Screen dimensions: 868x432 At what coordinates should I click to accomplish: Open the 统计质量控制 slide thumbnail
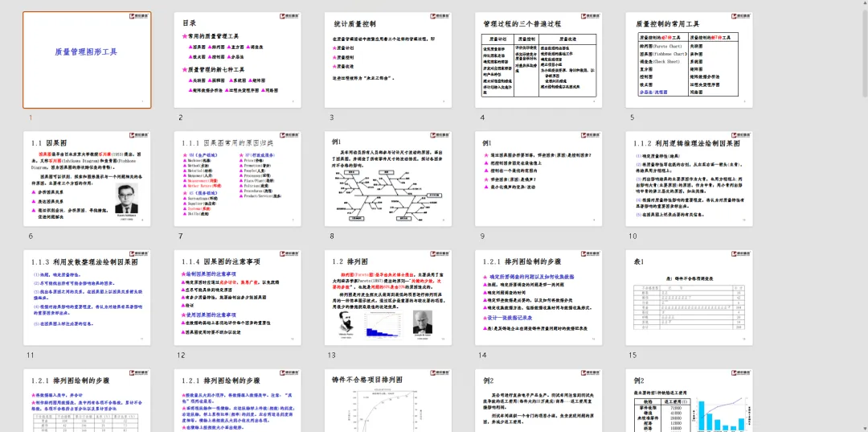388,60
